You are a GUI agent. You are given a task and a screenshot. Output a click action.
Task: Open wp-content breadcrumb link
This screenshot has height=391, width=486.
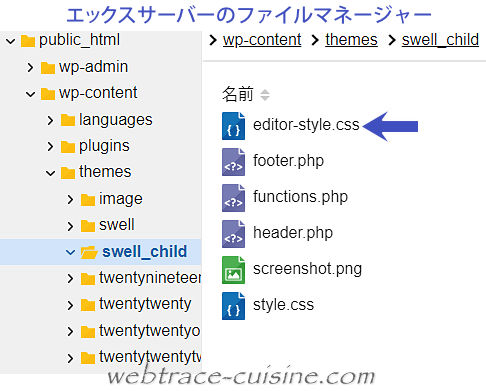(x=262, y=40)
